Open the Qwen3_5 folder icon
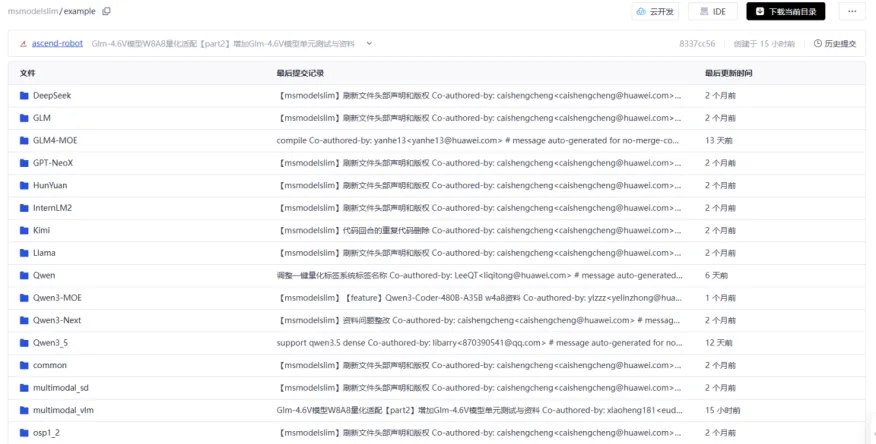The image size is (876, 444). tap(24, 343)
